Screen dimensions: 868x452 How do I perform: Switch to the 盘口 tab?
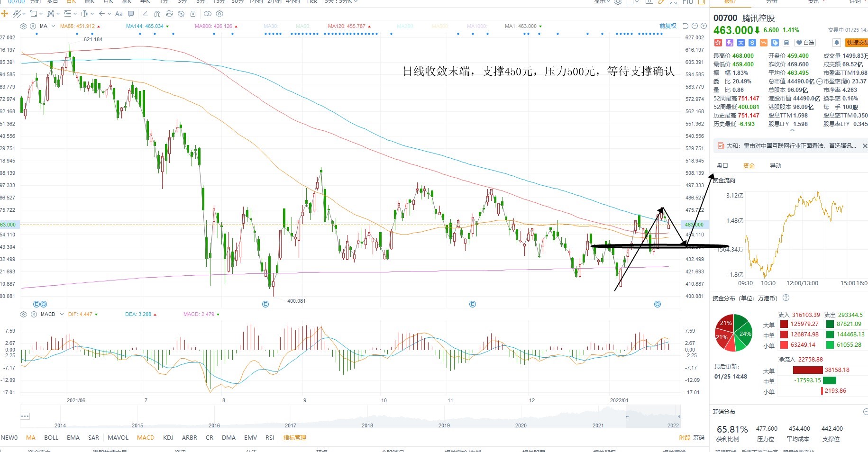tap(722, 165)
